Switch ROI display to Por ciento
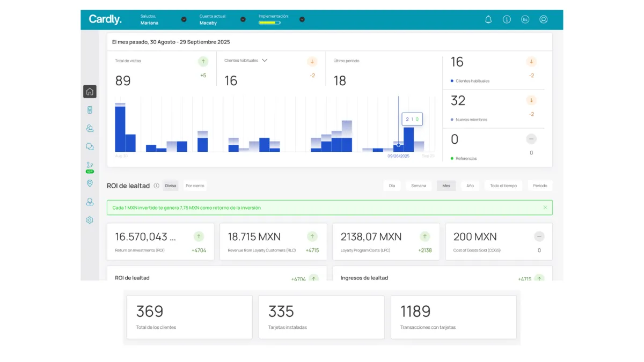Viewport: 644px width, 362px height. pyautogui.click(x=195, y=186)
